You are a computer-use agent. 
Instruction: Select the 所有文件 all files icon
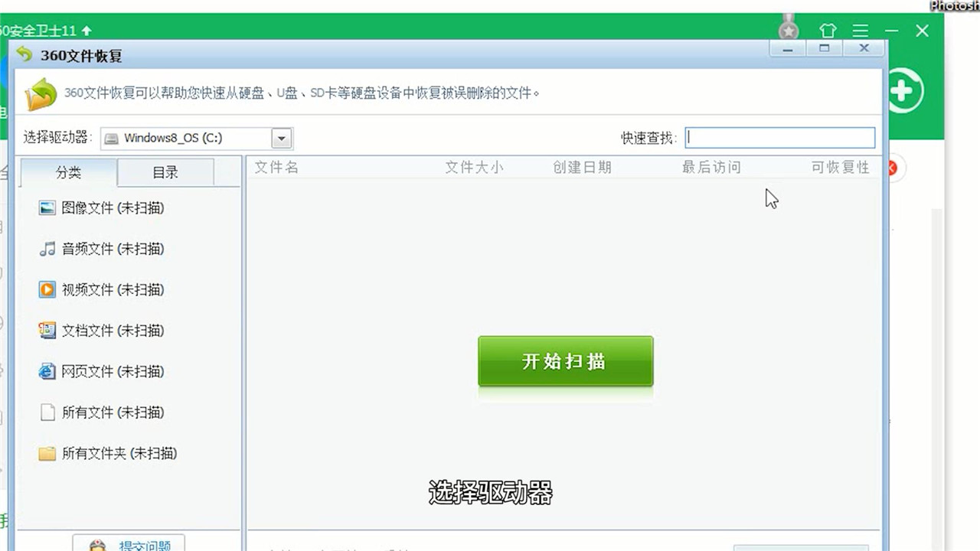point(46,412)
